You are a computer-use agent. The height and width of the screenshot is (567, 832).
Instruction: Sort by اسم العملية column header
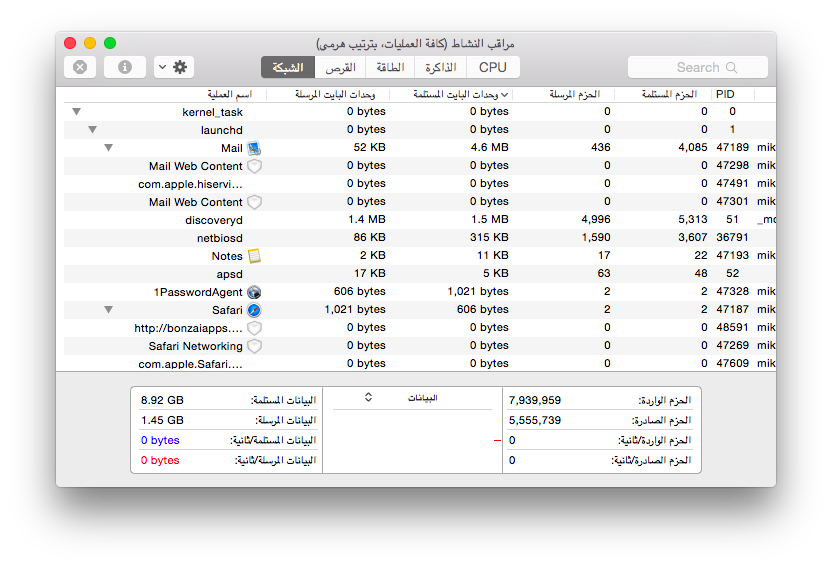pos(230,94)
